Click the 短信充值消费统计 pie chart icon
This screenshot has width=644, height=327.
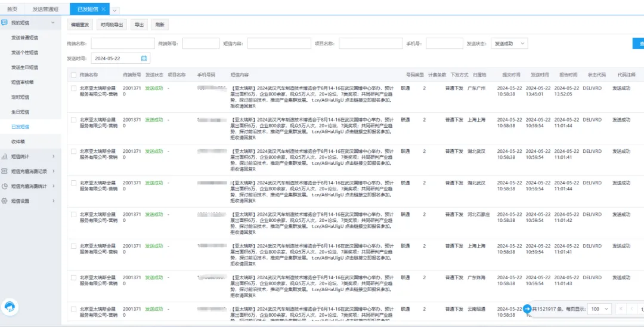pos(5,186)
